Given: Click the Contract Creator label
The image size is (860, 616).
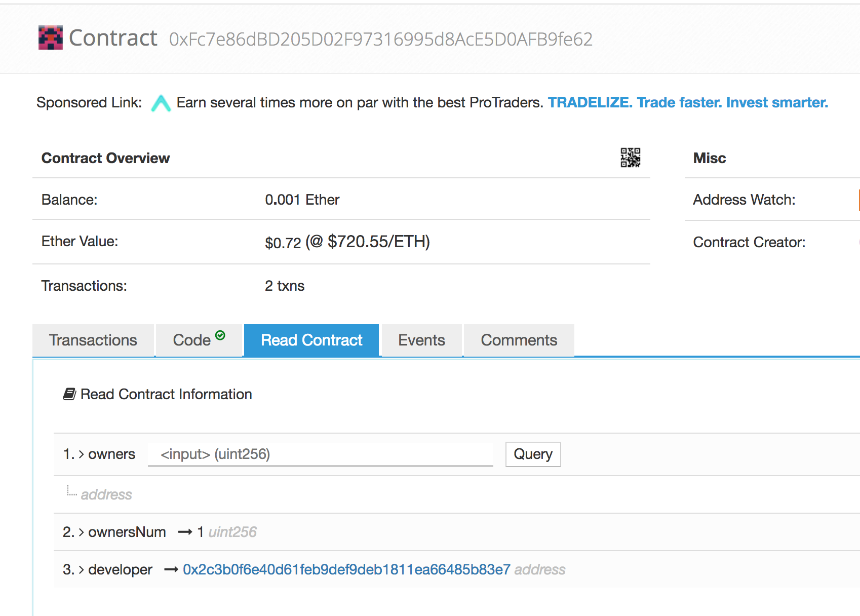Looking at the screenshot, I should pos(749,242).
